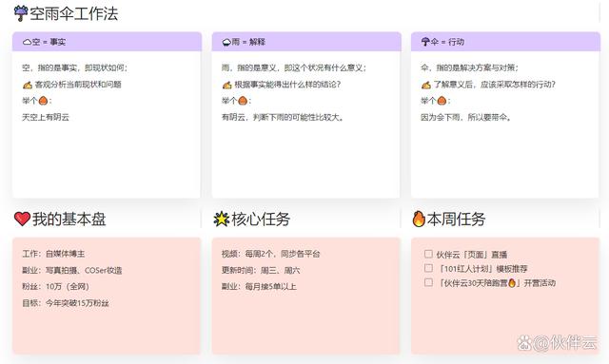Viewport: 609px width, 364px height.
Task: Click the flame icon beside 本周任务
Action: click(419, 219)
